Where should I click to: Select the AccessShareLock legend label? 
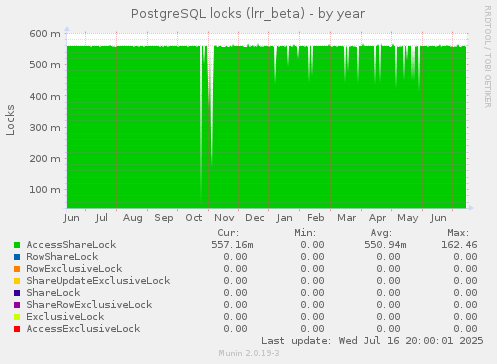click(71, 245)
